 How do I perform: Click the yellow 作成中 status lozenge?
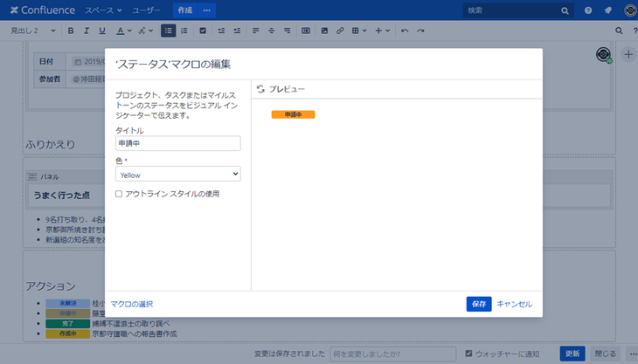click(x=67, y=334)
